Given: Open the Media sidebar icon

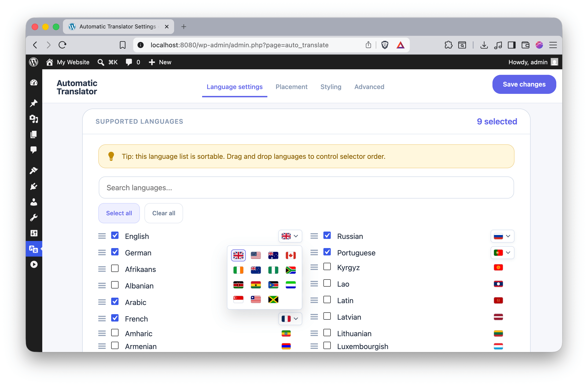Looking at the screenshot, I should 34,119.
